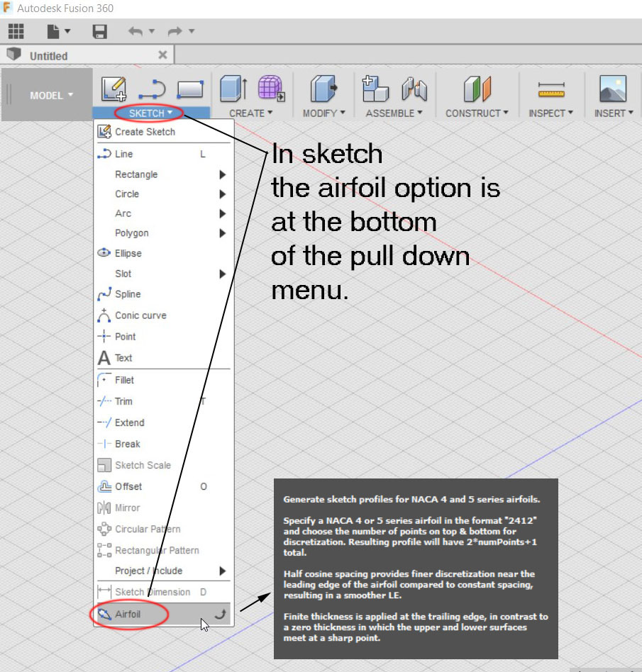Click the curved arrow icon on Airfoil row
This screenshot has width=642, height=672.
click(x=221, y=614)
